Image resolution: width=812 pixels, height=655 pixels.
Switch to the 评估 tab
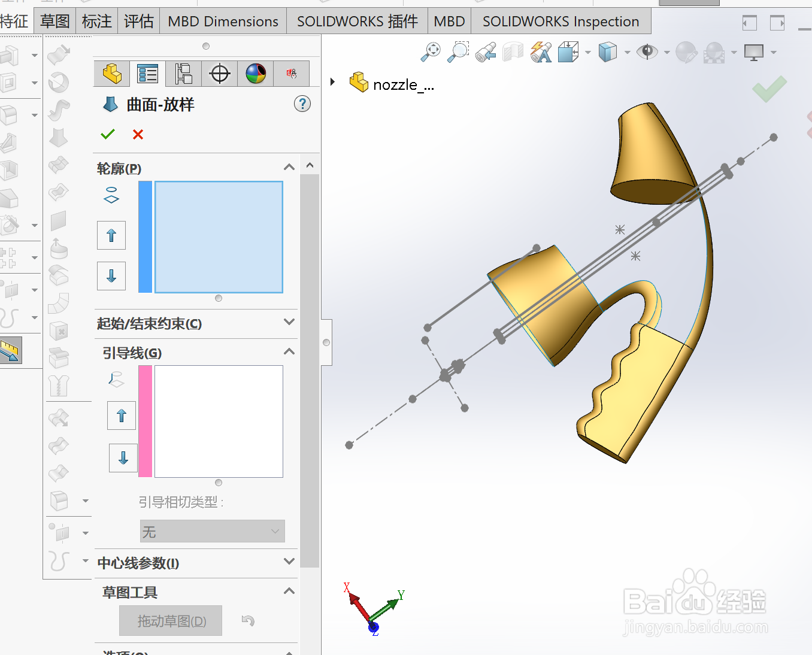[139, 22]
